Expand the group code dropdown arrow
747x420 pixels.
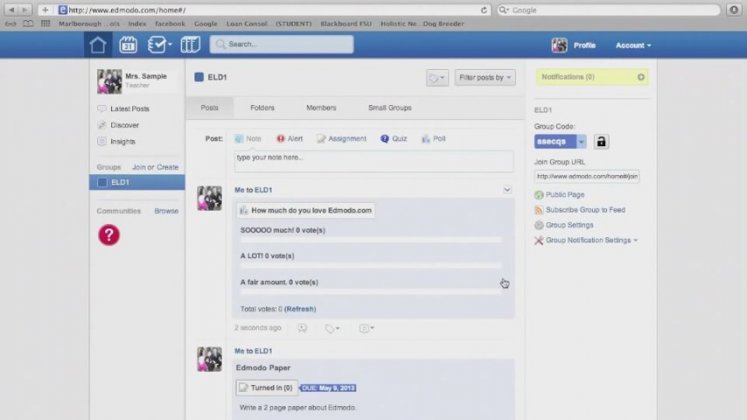tap(581, 141)
